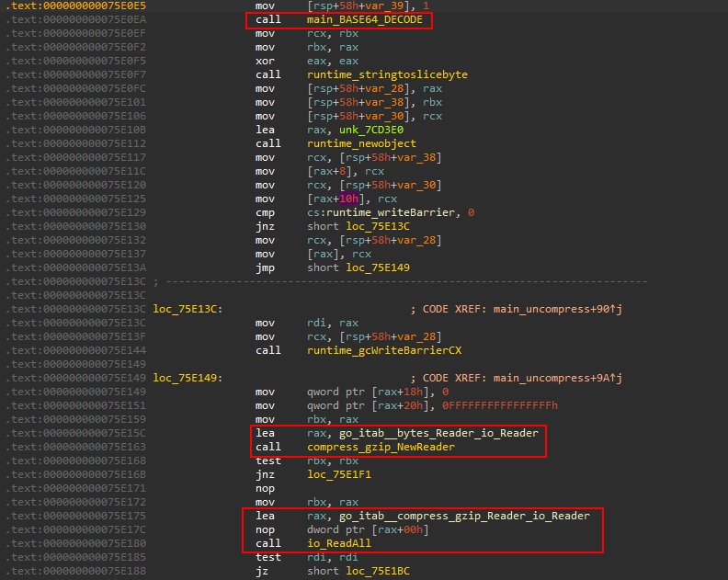Select the loc_75E13C: label definition
Screen dimensions: 728x580
click(188, 309)
